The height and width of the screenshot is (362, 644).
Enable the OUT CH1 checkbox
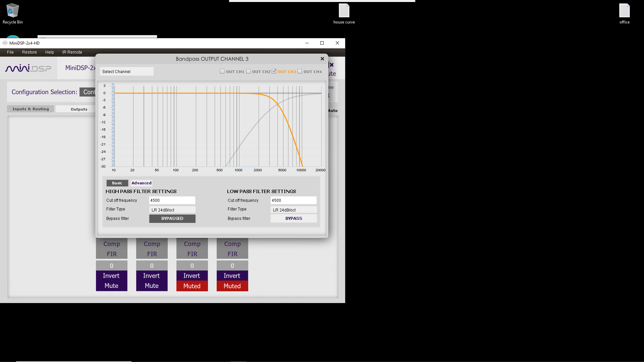point(222,71)
